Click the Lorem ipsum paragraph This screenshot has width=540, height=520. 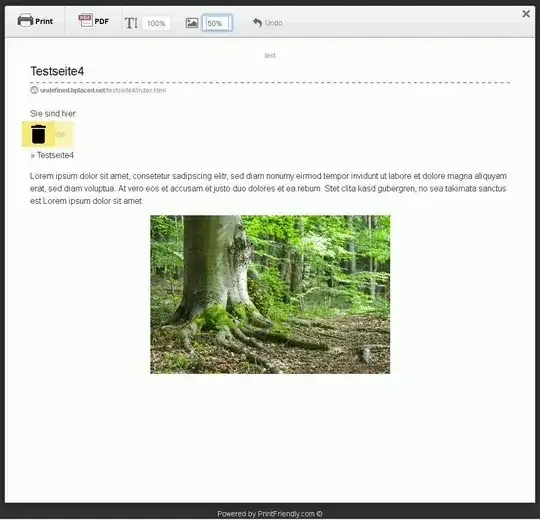tap(268, 188)
